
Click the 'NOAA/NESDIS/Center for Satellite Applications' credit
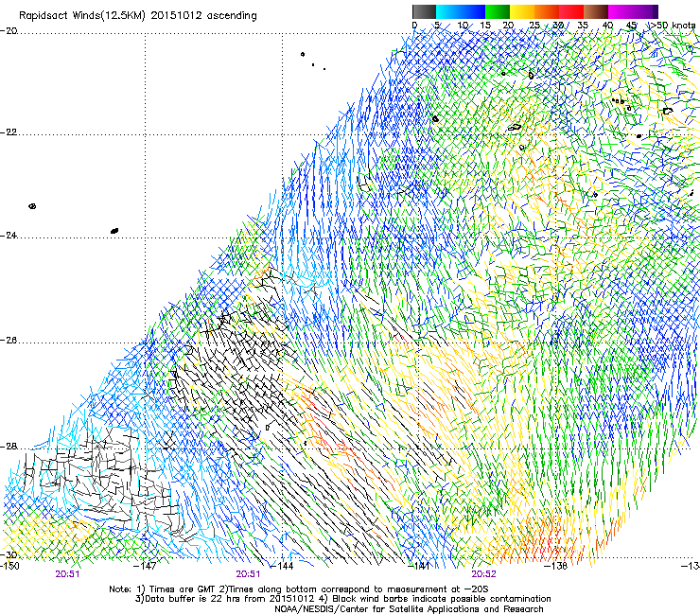[x=409, y=609]
